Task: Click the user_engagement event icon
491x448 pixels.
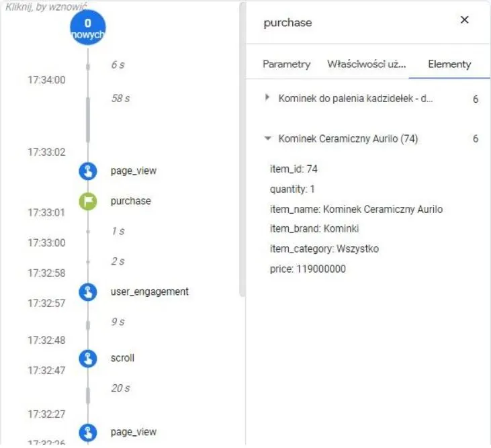Action: (x=88, y=292)
